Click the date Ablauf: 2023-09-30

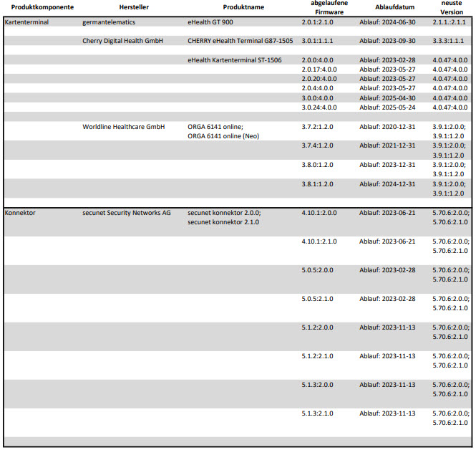pyautogui.click(x=387, y=41)
